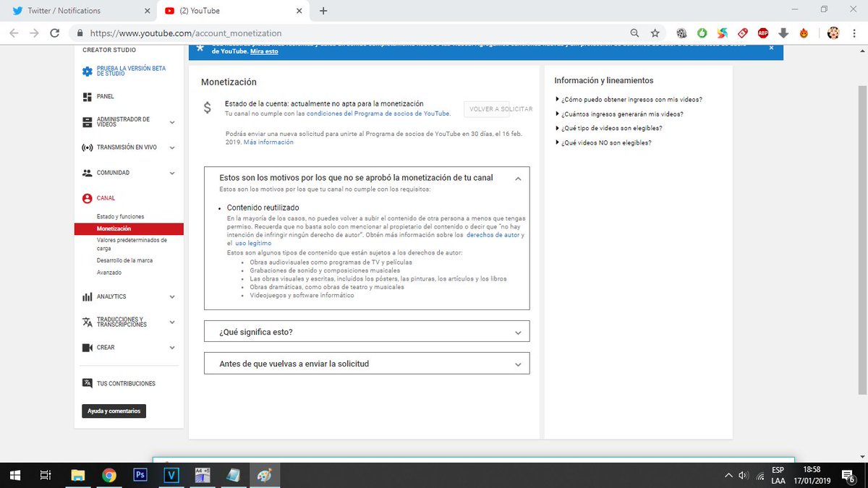Open Chrome three-dot menu
The height and width of the screenshot is (488, 868).
point(855,33)
